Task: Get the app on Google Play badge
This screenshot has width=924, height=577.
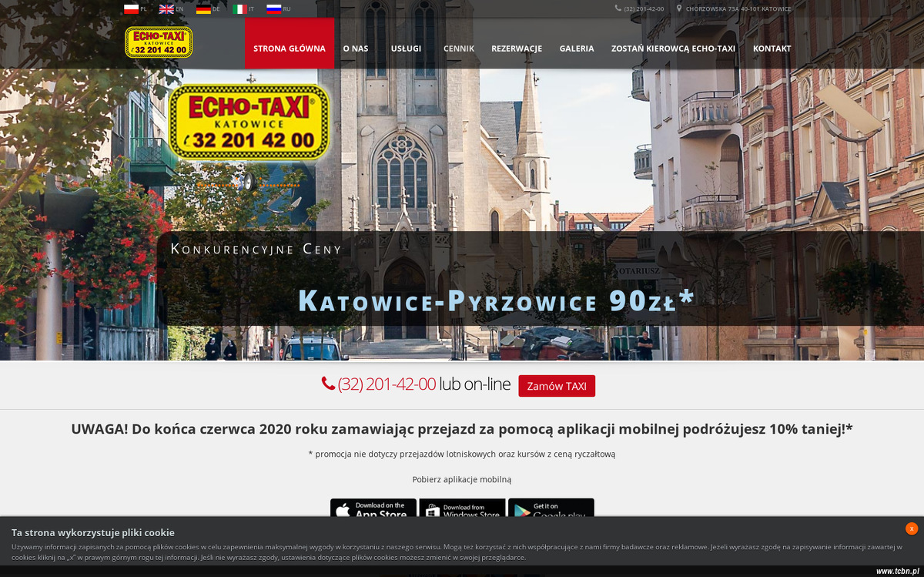Action: click(551, 508)
